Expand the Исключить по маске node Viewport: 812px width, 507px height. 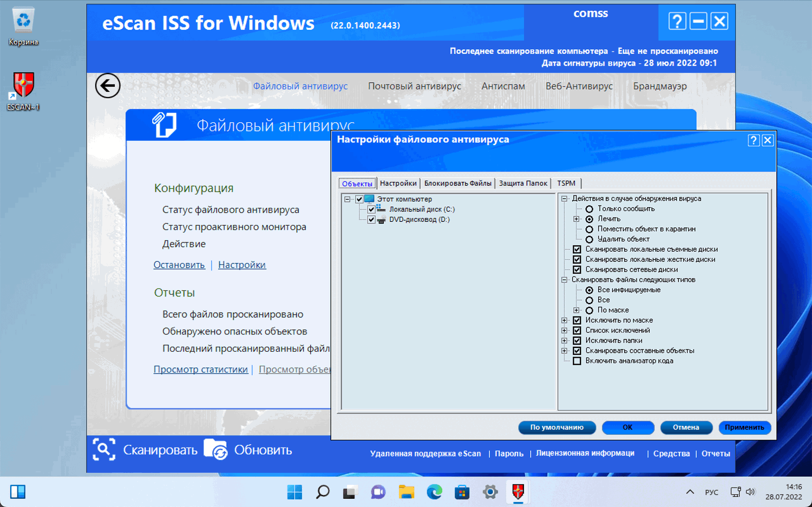pyautogui.click(x=565, y=320)
